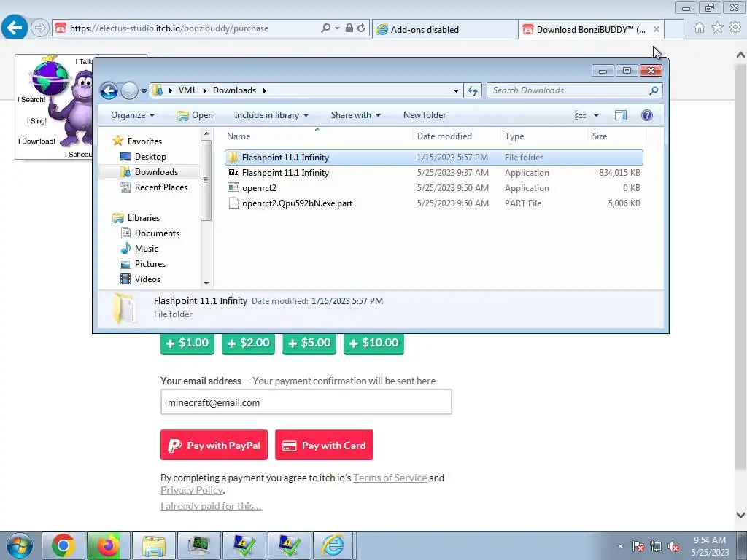747x560 pixels.
Task: Click the email address input field
Action: (x=306, y=402)
